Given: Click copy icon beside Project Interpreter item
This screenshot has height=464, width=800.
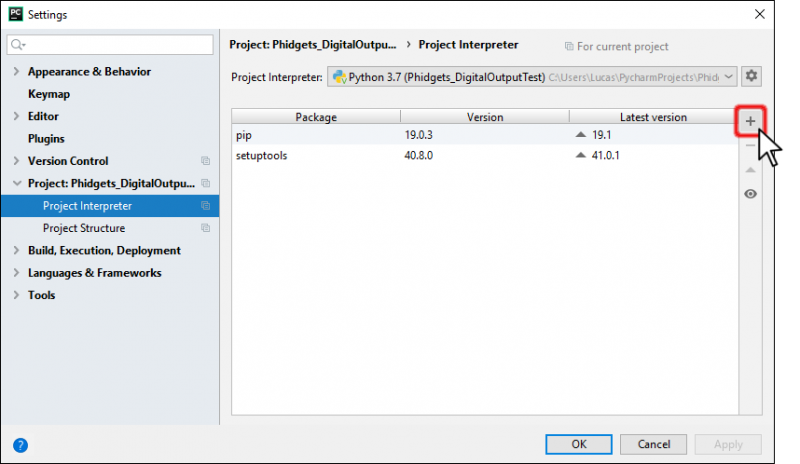Looking at the screenshot, I should click(206, 206).
